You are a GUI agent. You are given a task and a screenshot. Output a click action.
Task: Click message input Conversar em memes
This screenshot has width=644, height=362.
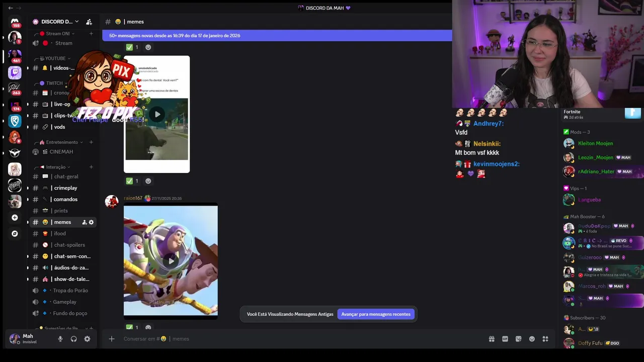pos(302,339)
